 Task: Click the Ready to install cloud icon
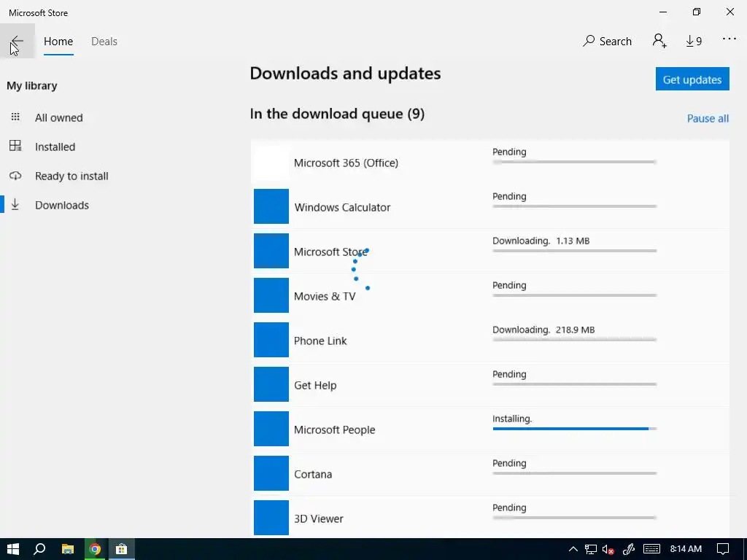pos(15,176)
